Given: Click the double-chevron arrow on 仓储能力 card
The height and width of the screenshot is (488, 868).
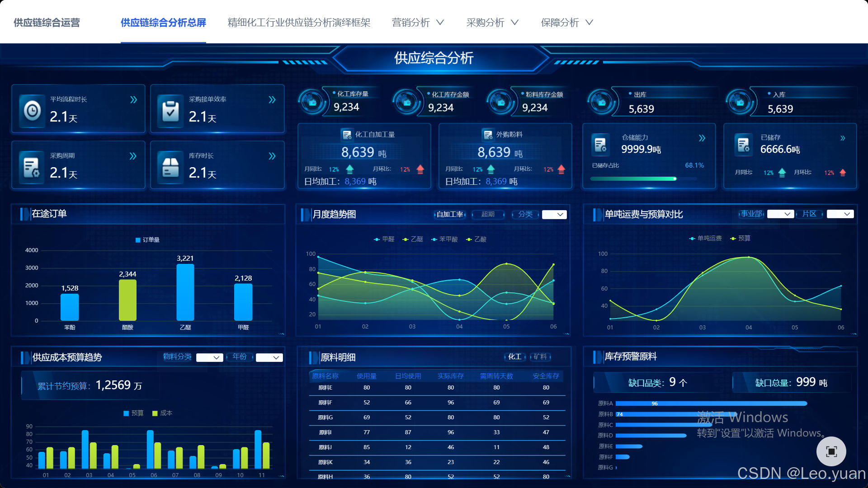Looking at the screenshot, I should coord(702,138).
